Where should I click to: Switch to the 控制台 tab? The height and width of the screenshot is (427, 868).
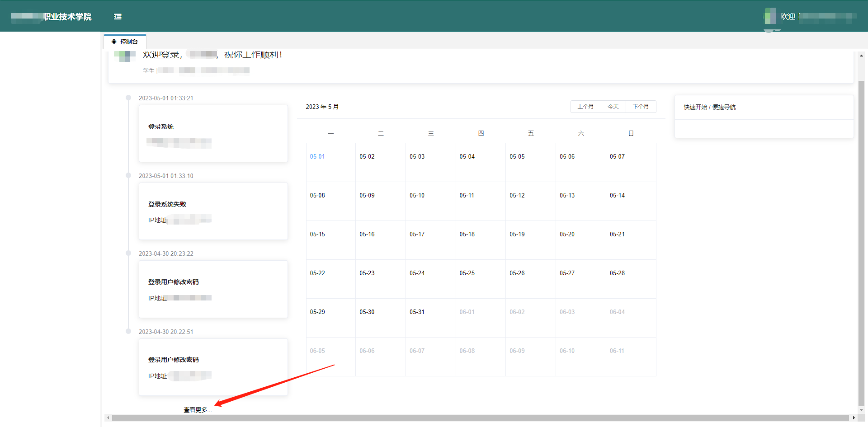tap(125, 42)
